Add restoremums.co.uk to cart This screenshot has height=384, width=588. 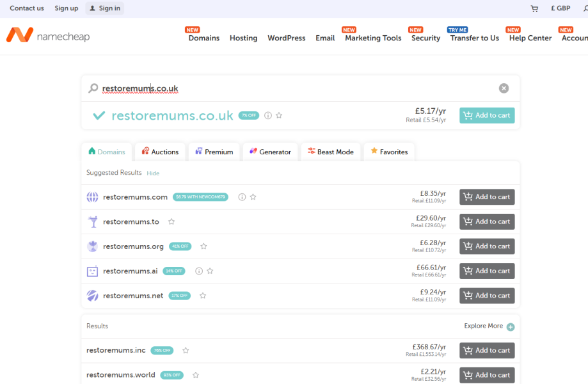(x=487, y=115)
